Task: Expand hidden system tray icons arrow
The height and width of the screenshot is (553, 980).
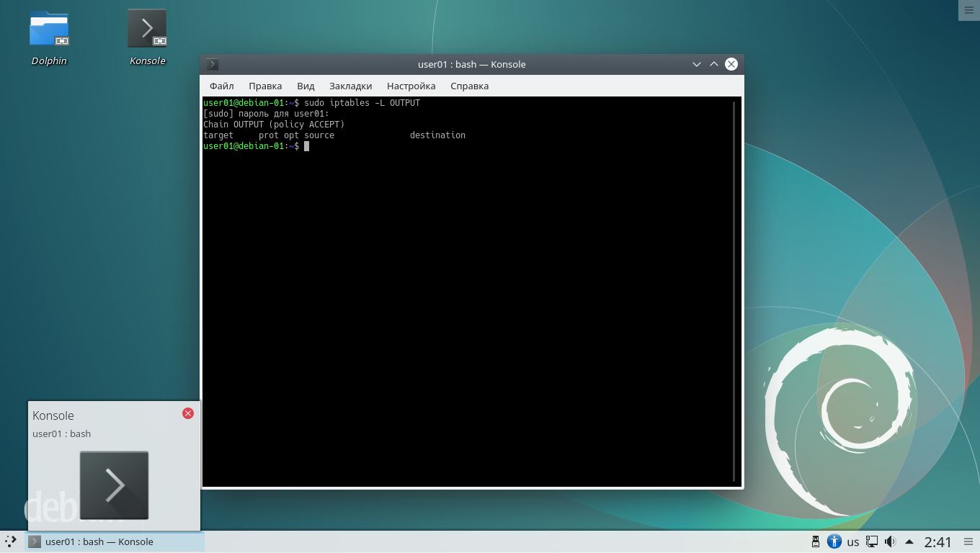Action: point(909,541)
